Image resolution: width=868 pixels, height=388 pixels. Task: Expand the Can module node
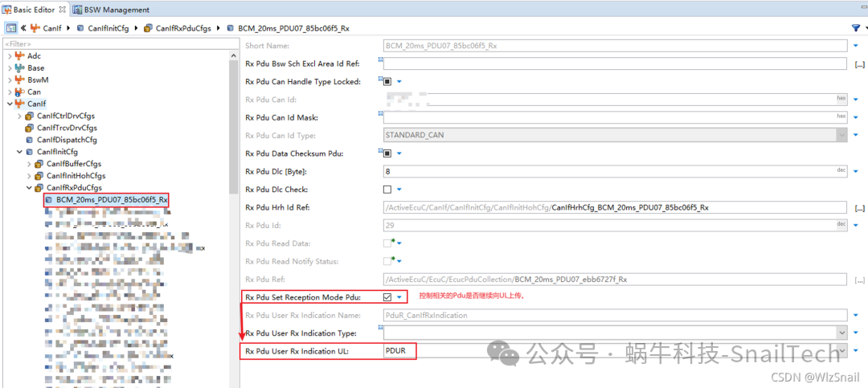10,92
